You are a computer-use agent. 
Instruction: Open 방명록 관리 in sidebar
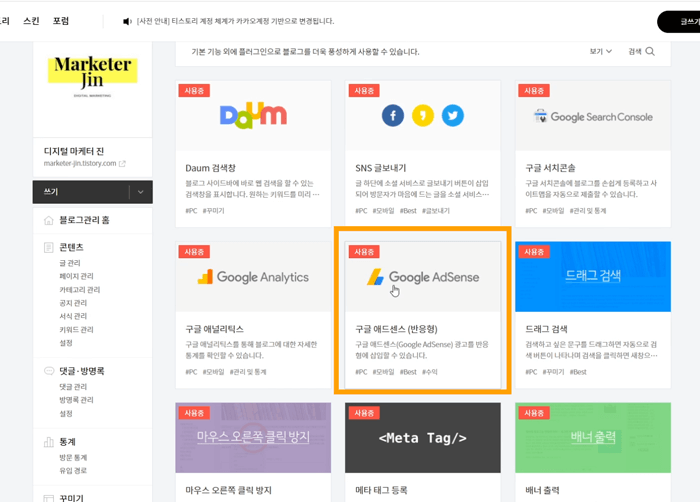point(76,400)
